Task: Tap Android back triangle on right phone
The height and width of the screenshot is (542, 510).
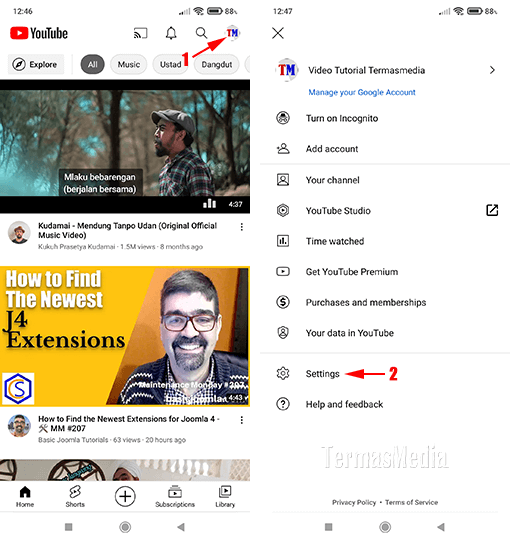Action: [441, 527]
